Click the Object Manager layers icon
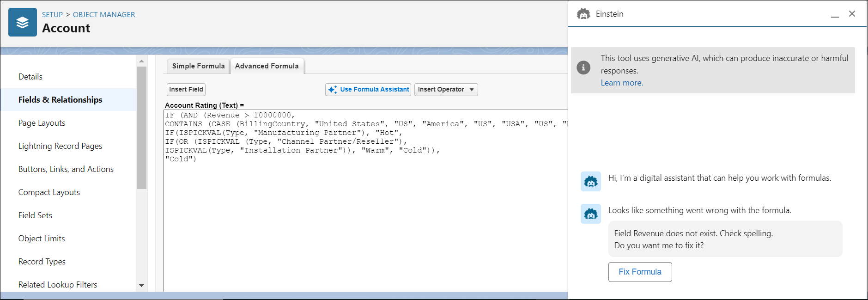Image resolution: width=868 pixels, height=300 pixels. [x=23, y=22]
